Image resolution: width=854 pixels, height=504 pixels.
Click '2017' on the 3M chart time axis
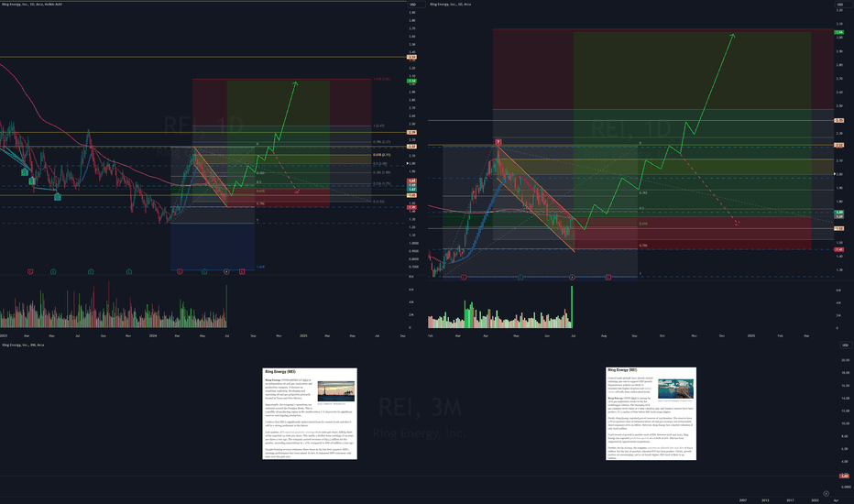790,500
